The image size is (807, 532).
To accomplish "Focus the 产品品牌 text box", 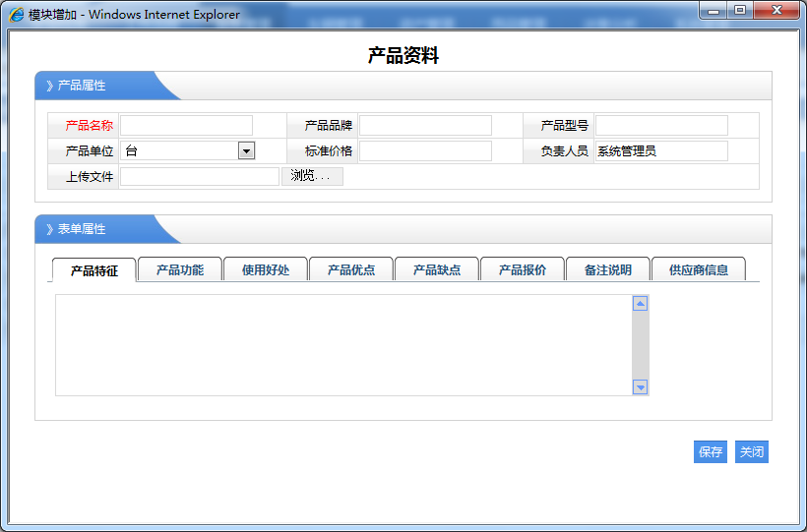I will pyautogui.click(x=425, y=125).
